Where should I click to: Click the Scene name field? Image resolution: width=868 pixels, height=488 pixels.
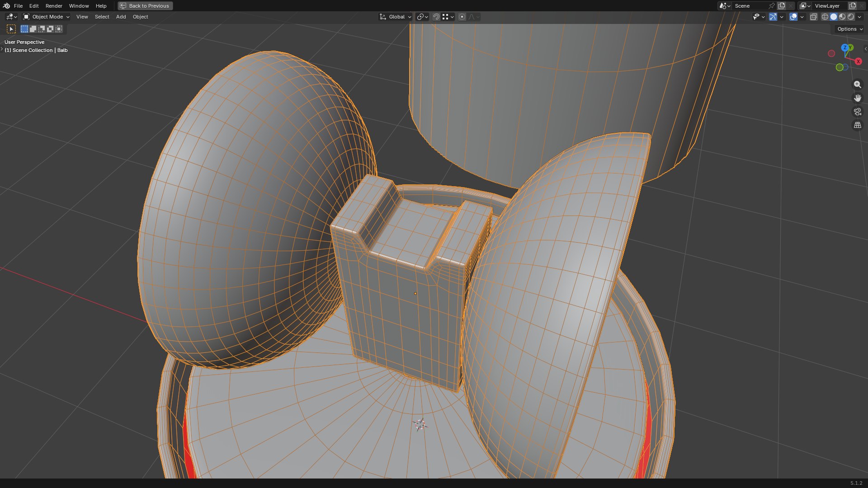coord(749,6)
